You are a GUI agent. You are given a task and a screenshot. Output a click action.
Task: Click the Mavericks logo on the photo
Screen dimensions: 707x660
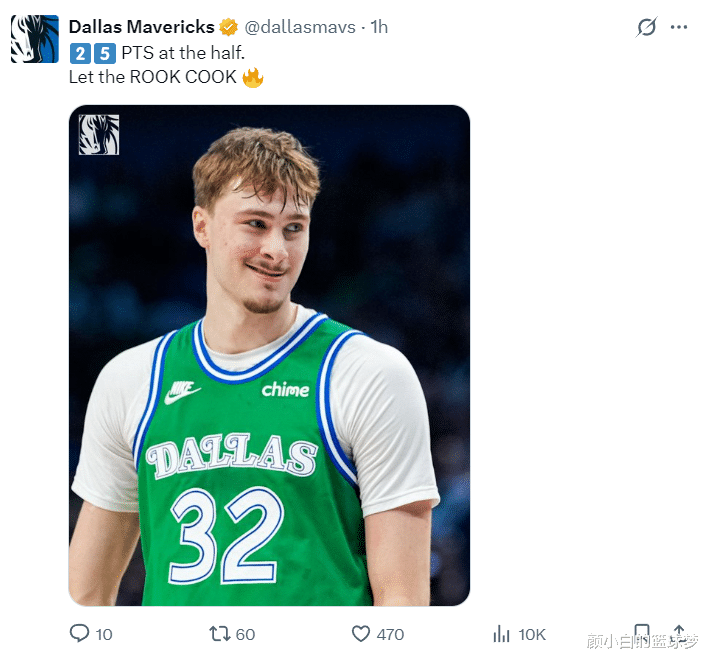99,135
